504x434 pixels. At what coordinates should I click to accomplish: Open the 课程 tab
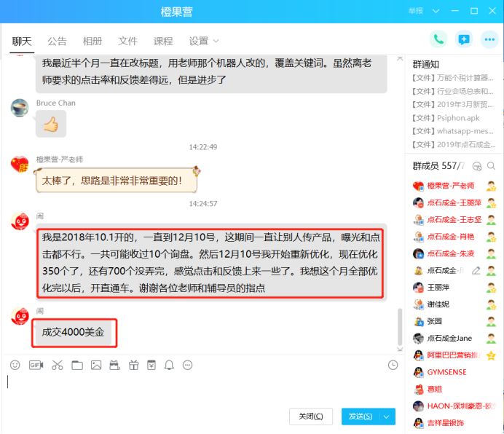[163, 42]
